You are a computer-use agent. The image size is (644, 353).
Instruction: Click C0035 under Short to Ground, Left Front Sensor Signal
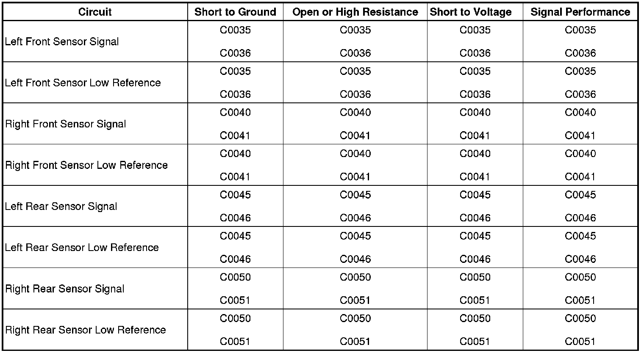coord(235,30)
